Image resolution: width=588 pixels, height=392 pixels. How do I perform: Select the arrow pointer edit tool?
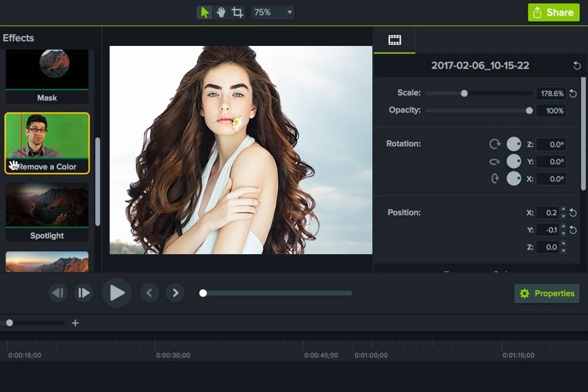coord(205,12)
